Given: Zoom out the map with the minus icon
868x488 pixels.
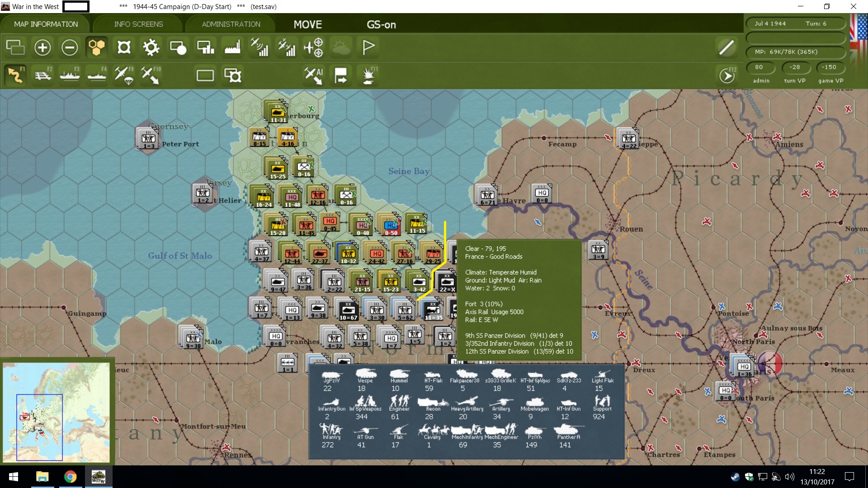Looking at the screenshot, I should pyautogui.click(x=70, y=47).
